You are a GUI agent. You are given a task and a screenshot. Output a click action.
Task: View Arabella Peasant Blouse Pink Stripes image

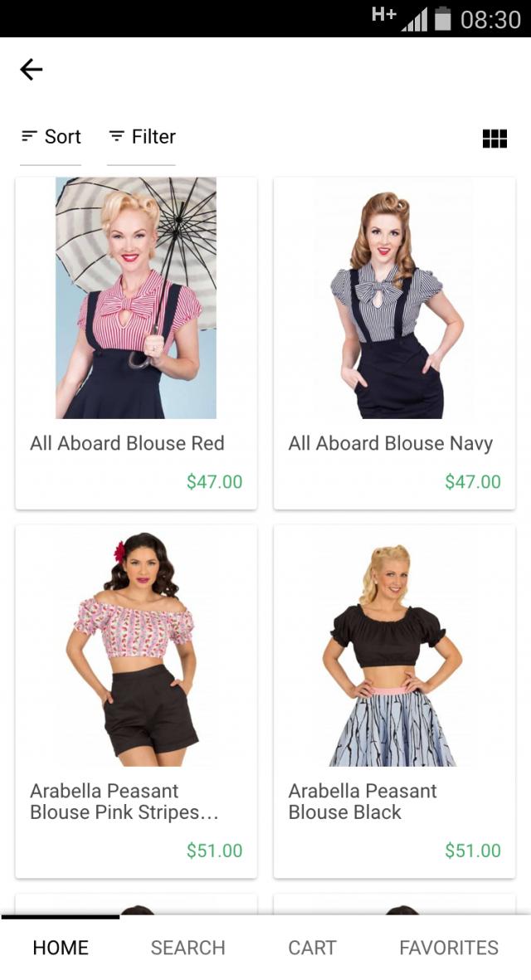click(136, 646)
